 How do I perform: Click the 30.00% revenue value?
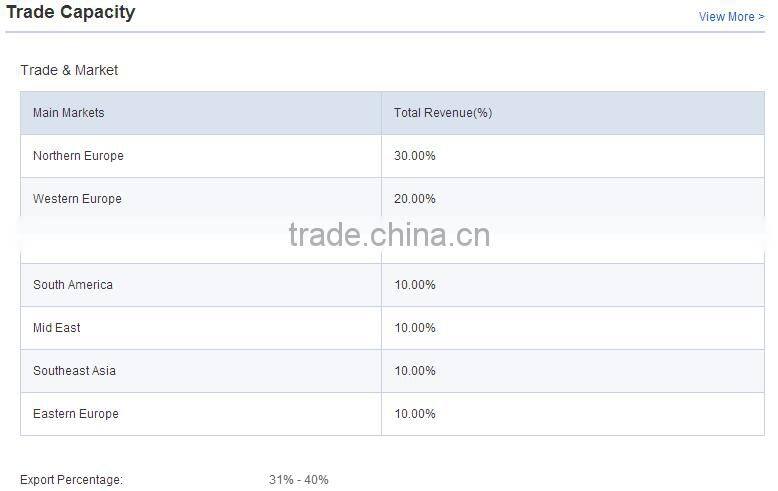(414, 156)
